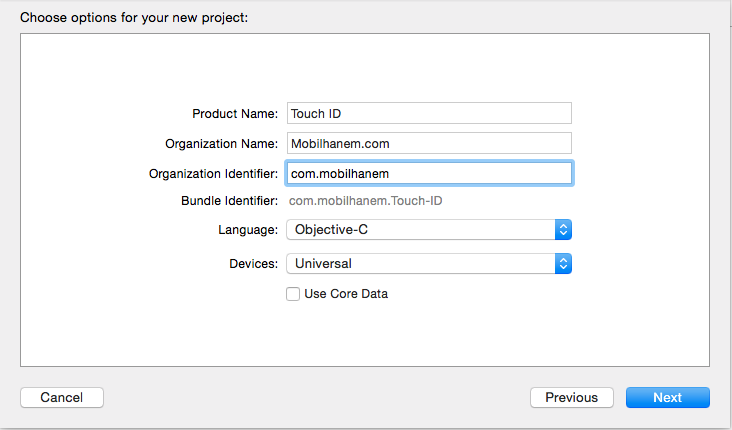Click the Bundle Identifier label
Screen dimensions: 732x430
coord(229,201)
